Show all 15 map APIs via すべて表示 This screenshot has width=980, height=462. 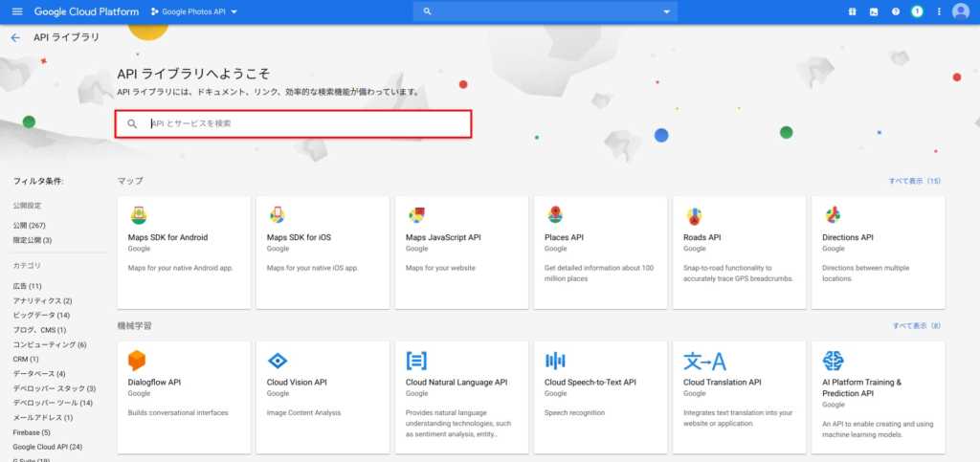coord(914,181)
